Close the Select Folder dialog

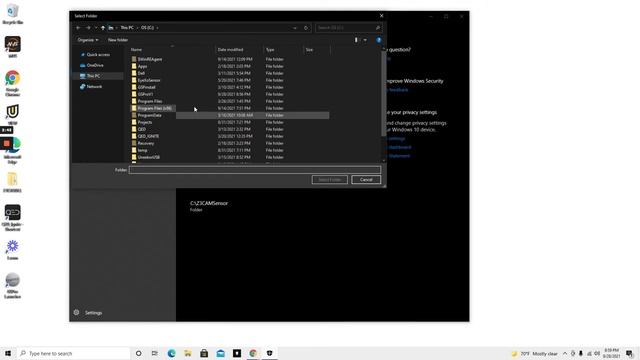click(382, 16)
